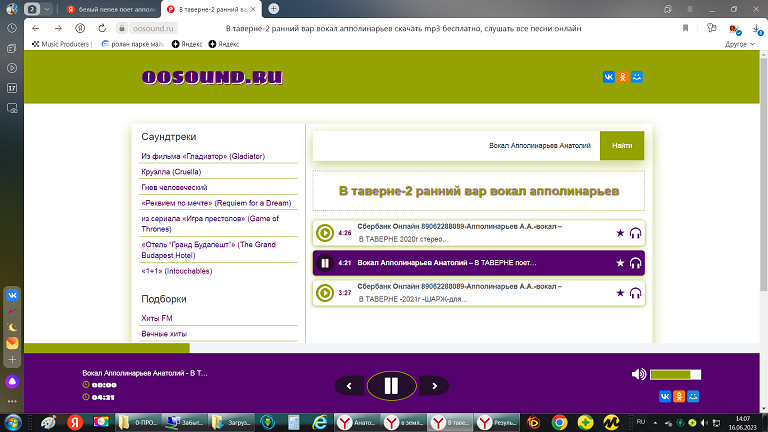Click the headphones icon on the 4:26 track
This screenshot has height=432, width=768.
tap(635, 233)
